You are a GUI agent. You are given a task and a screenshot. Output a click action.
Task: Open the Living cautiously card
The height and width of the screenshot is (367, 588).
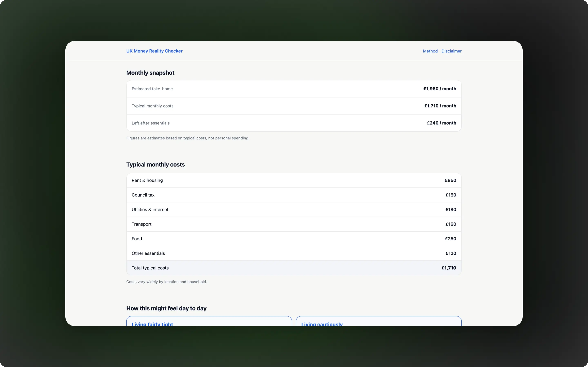(x=378, y=322)
